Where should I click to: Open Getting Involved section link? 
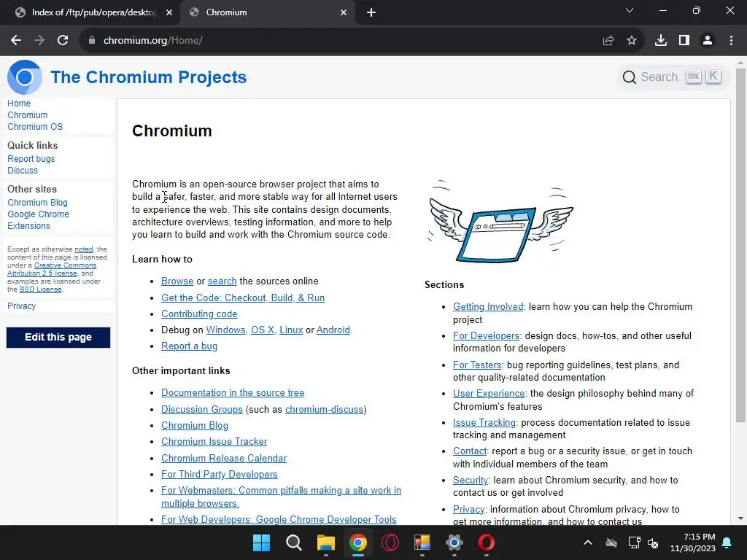(x=488, y=307)
